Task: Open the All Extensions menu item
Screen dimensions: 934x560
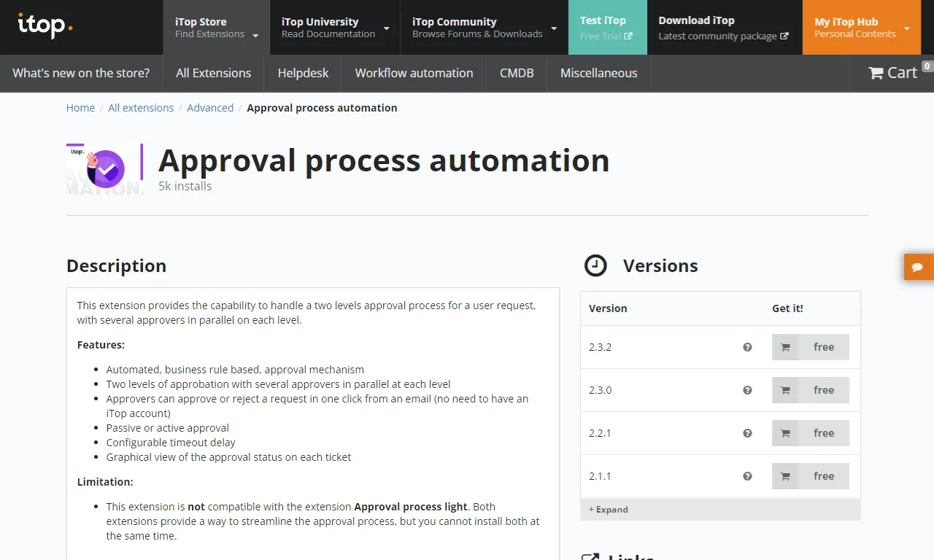Action: 213,73
